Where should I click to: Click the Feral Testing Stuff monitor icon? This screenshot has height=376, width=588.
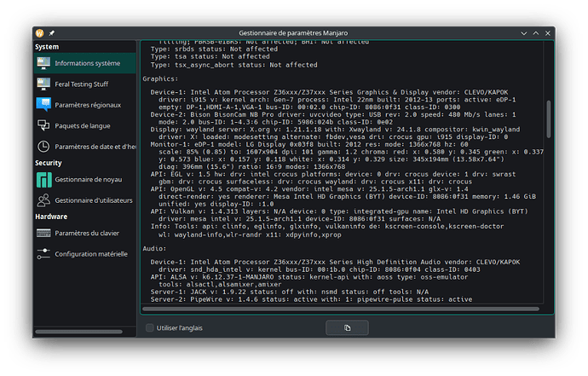(x=43, y=84)
